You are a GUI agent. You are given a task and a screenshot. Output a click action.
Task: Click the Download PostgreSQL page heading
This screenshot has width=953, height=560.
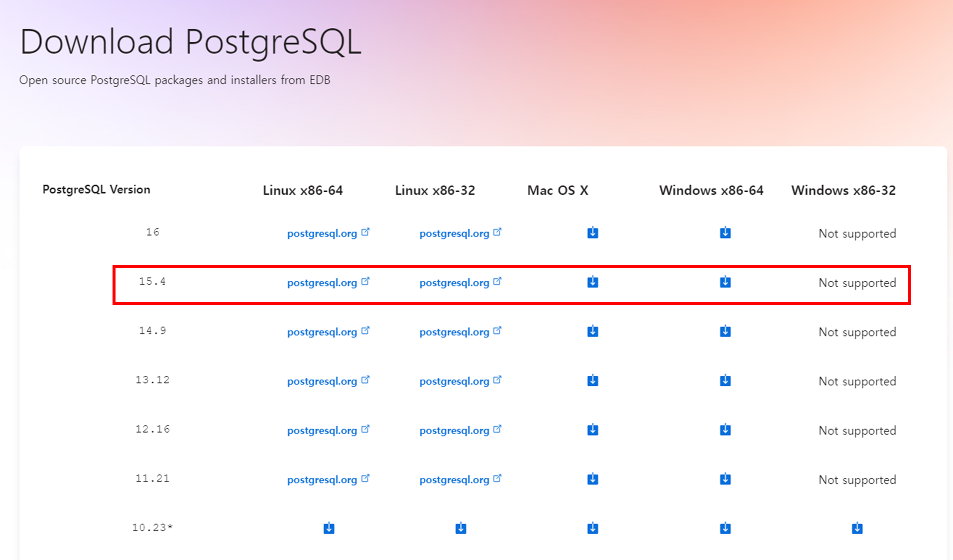[x=190, y=42]
